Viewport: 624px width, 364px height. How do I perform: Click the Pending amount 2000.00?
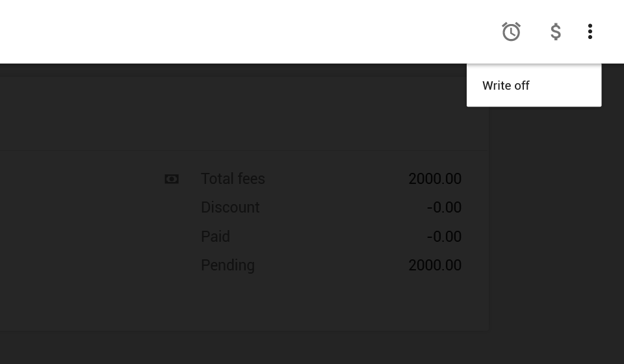[434, 265]
